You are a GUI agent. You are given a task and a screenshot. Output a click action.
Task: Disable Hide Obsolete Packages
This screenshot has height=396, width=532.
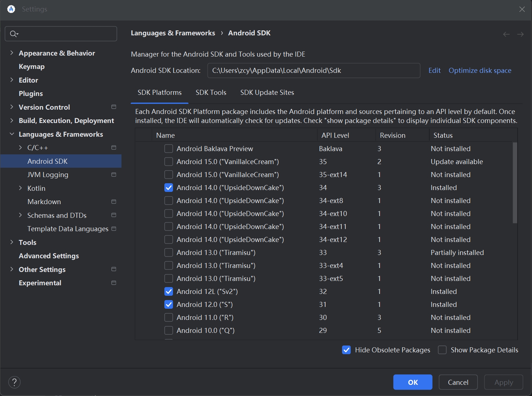point(346,350)
